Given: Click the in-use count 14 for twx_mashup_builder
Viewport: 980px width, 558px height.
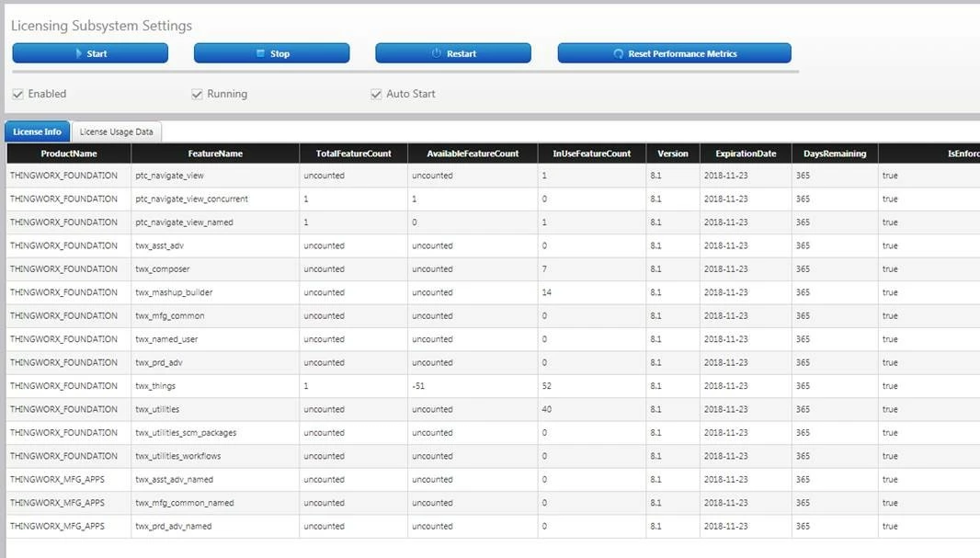Looking at the screenshot, I should [x=547, y=292].
